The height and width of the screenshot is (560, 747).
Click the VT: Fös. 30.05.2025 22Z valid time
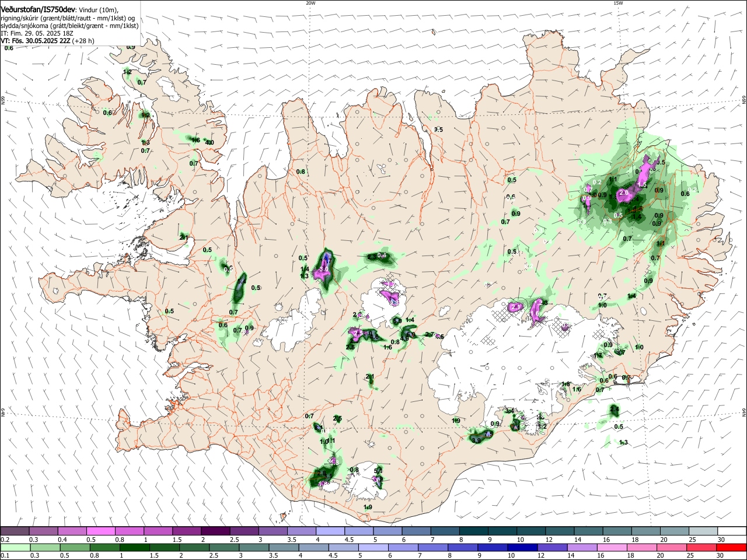(x=36, y=41)
